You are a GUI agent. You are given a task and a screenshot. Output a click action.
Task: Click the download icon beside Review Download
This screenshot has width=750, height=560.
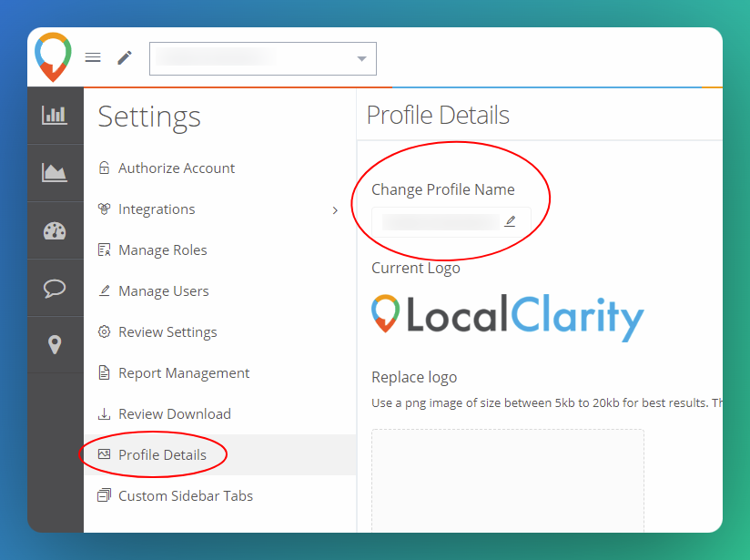(x=104, y=413)
